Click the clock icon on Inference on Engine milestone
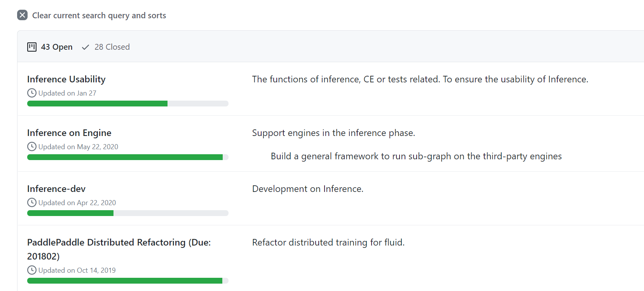This screenshot has width=644, height=291. (31, 146)
